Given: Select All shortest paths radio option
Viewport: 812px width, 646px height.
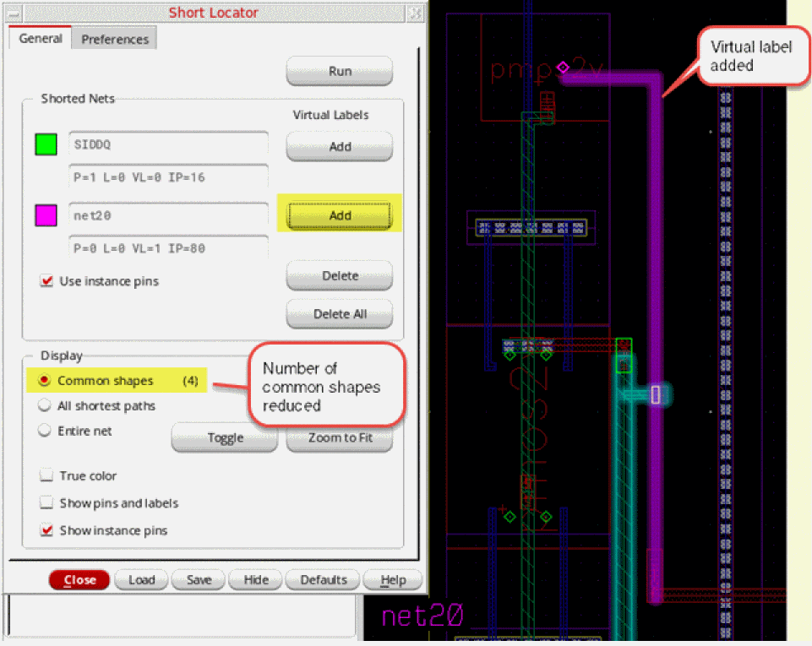Looking at the screenshot, I should point(45,405).
